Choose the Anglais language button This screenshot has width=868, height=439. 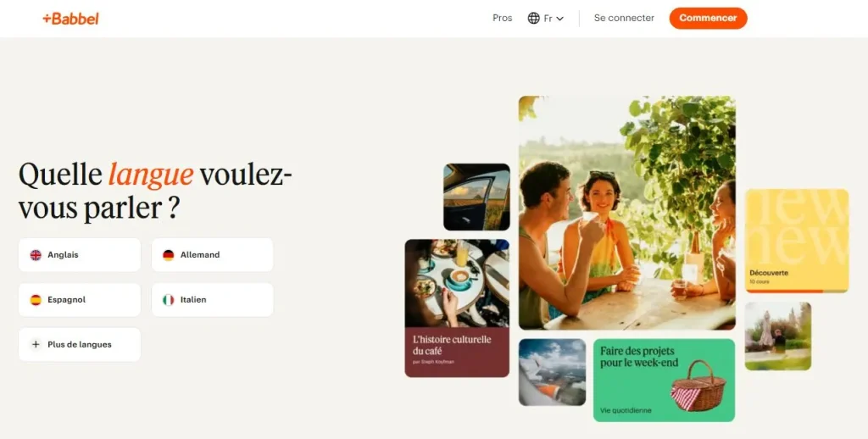(x=80, y=255)
